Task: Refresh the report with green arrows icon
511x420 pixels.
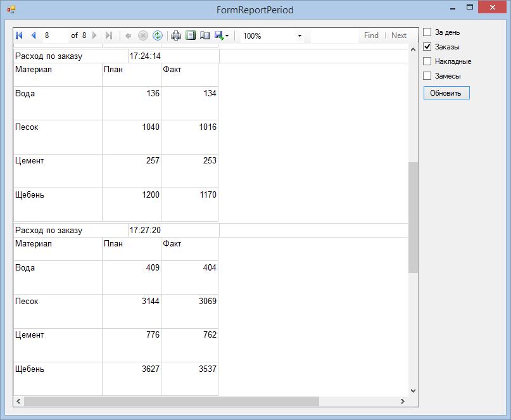Action: [x=158, y=35]
